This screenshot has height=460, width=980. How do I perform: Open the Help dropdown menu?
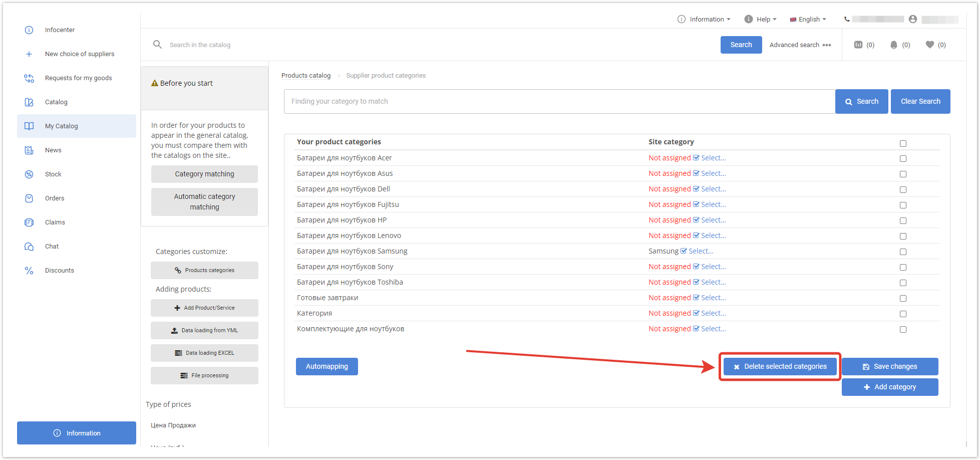(x=761, y=20)
